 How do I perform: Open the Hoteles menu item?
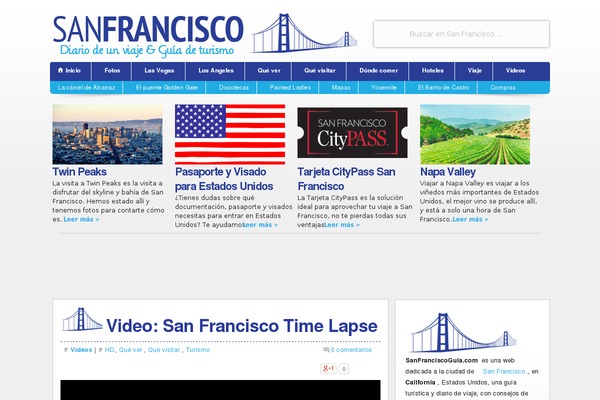click(x=432, y=71)
